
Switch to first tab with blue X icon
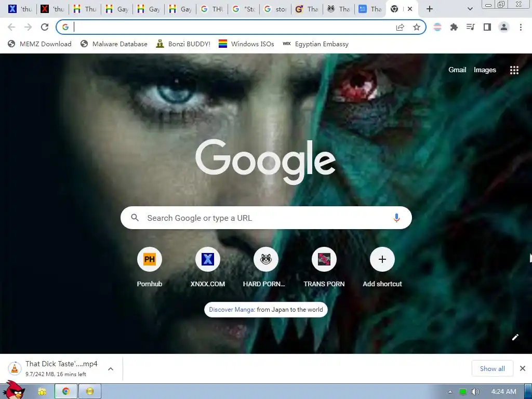pos(20,9)
